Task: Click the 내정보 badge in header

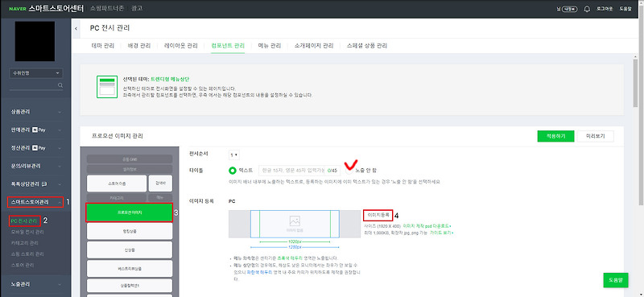Action: (x=570, y=9)
